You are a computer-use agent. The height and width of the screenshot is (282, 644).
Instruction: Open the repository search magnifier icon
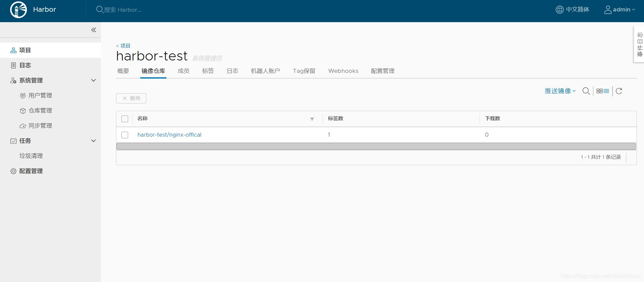coord(586,91)
